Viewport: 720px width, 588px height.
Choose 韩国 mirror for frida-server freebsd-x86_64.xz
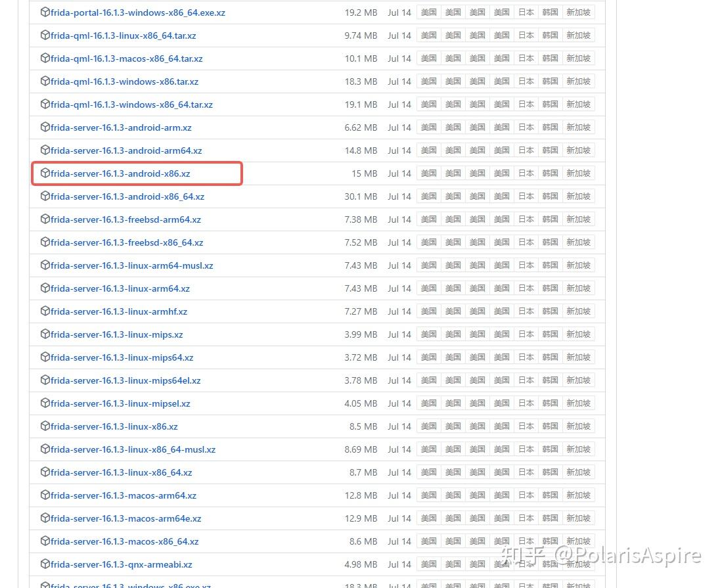550,242
